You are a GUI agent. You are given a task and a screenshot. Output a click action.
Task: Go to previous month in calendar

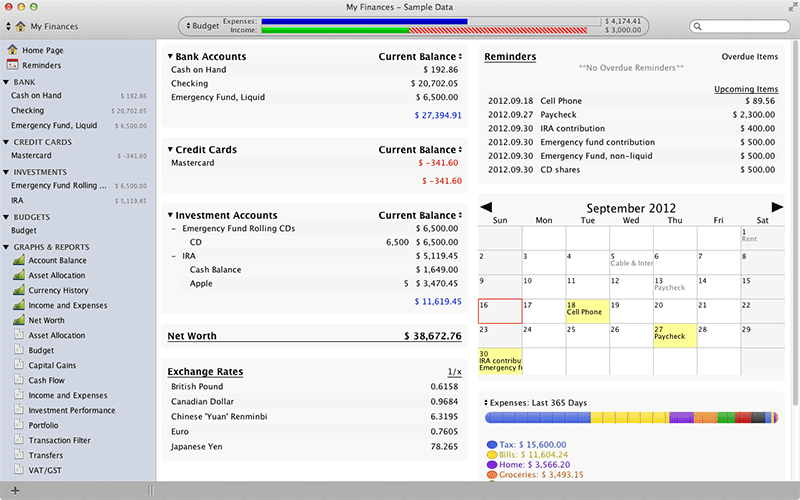tap(487, 207)
